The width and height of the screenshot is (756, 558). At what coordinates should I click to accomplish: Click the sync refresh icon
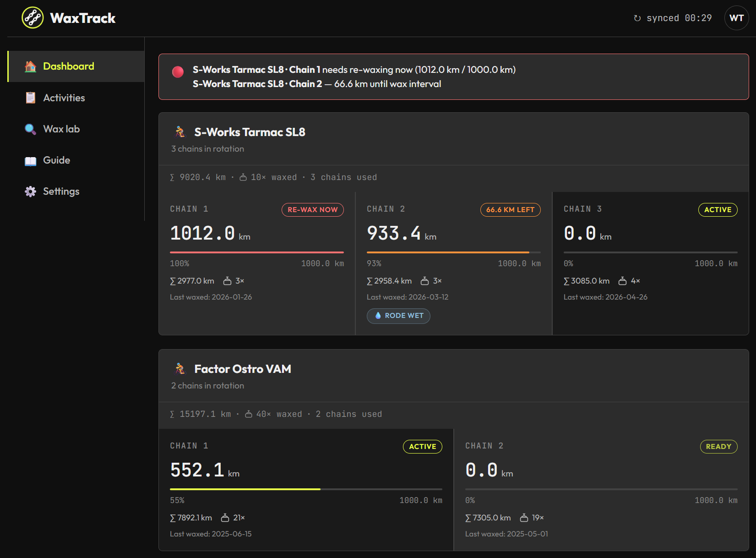pyautogui.click(x=637, y=18)
